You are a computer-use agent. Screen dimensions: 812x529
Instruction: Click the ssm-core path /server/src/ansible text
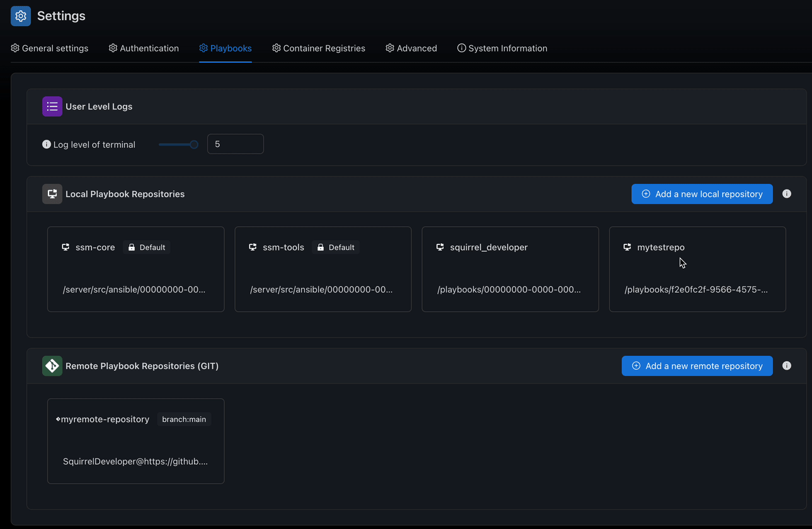pyautogui.click(x=134, y=290)
